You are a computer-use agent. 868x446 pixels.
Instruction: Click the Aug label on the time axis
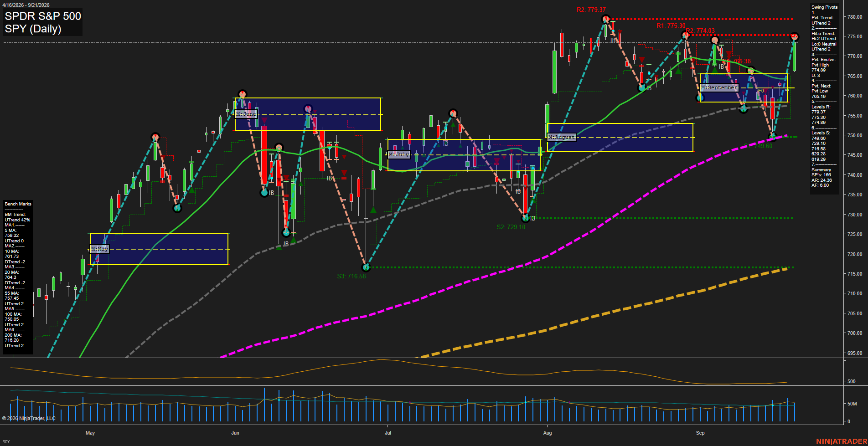click(x=548, y=433)
